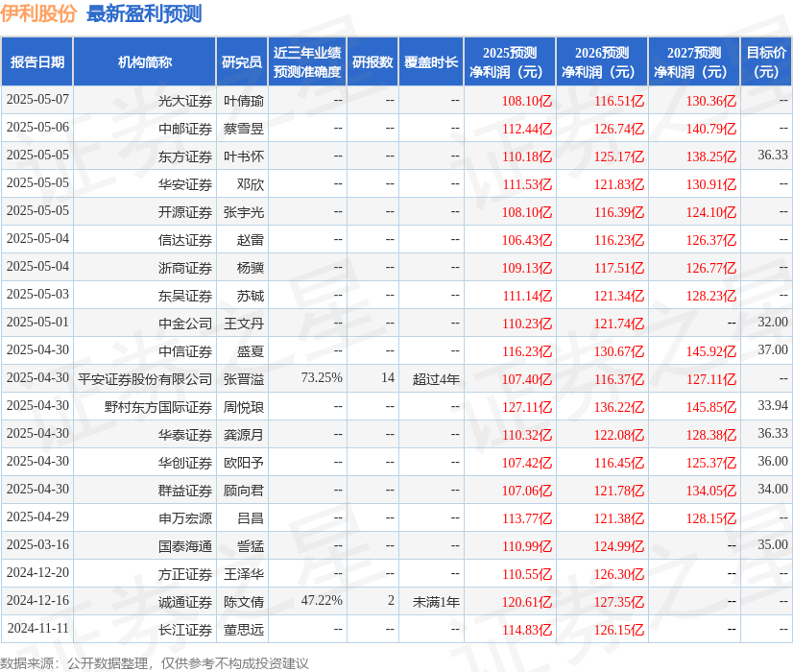Image resolution: width=793 pixels, height=672 pixels.
Task: Click the 73.25% accuracy value
Action: 322,378
